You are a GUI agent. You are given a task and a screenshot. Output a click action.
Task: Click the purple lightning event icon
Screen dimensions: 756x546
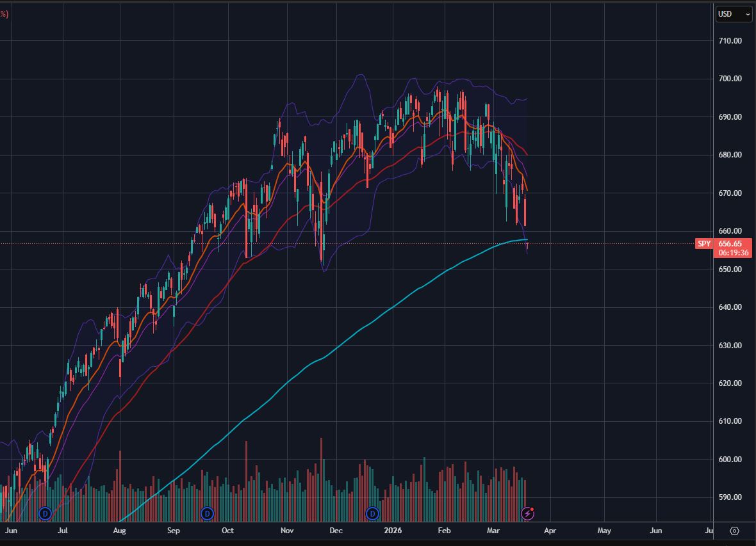(x=527, y=513)
